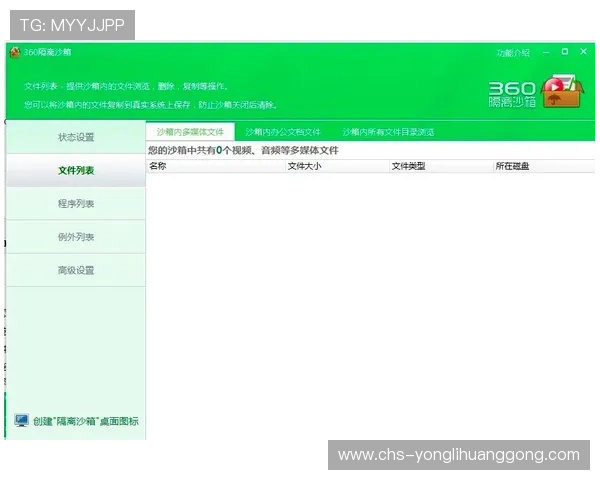Sort by the 所在磁盘 column header
Viewport: 600px width, 480px height.
[544, 166]
